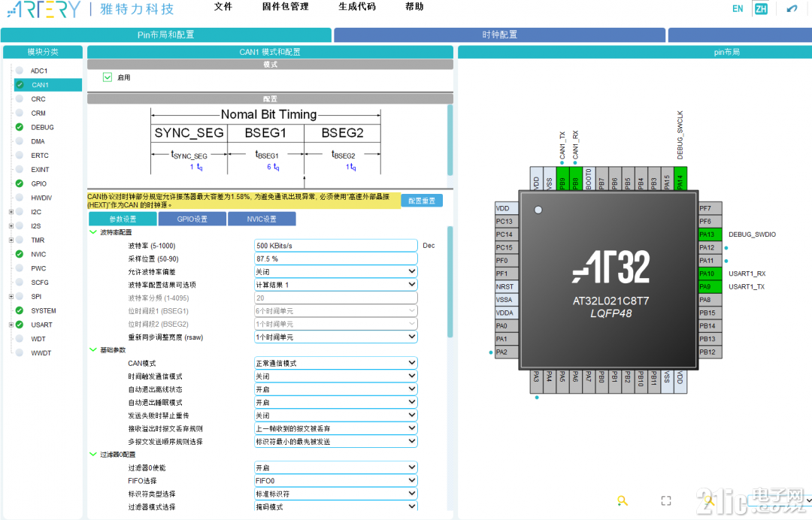Viewport: 812px width, 520px height.
Task: Open the 波特率配置结果可选项 dropdown
Action: 335,285
